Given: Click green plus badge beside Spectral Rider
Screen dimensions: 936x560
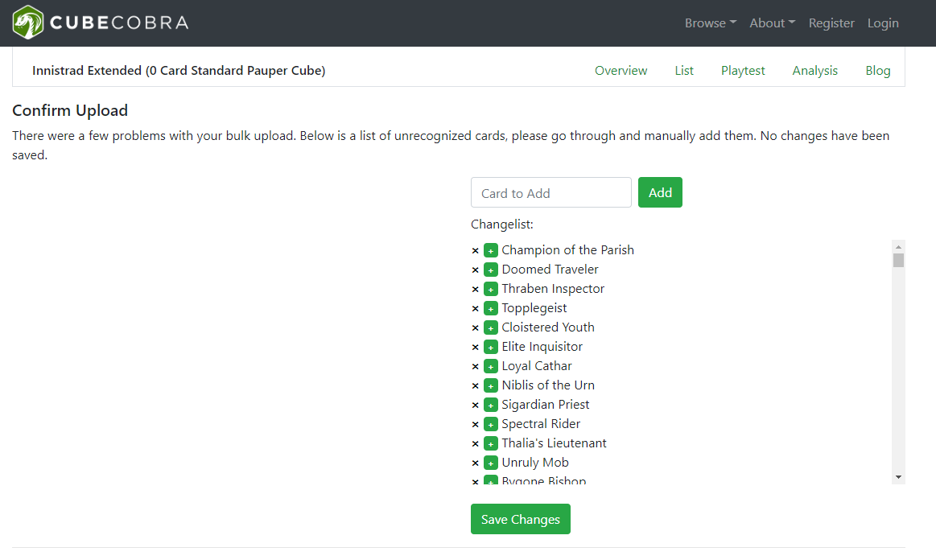Looking at the screenshot, I should [491, 424].
